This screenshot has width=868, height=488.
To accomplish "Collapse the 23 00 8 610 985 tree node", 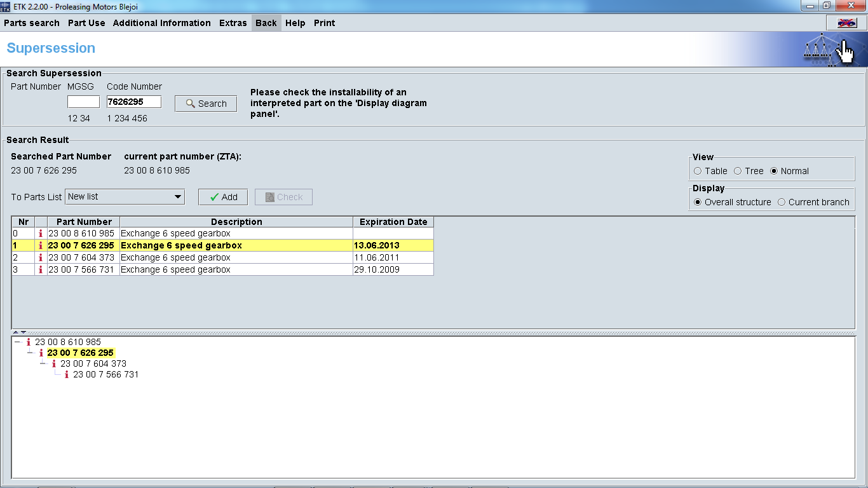I will coord(18,342).
